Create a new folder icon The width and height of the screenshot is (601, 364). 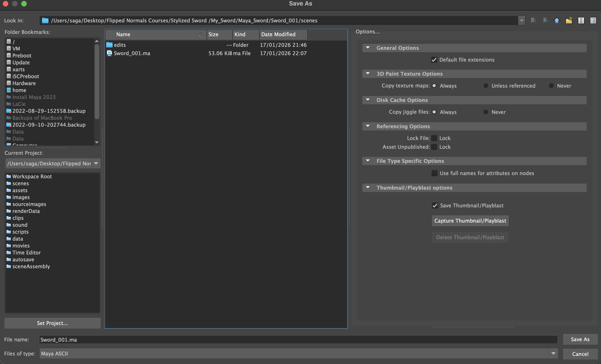(569, 20)
